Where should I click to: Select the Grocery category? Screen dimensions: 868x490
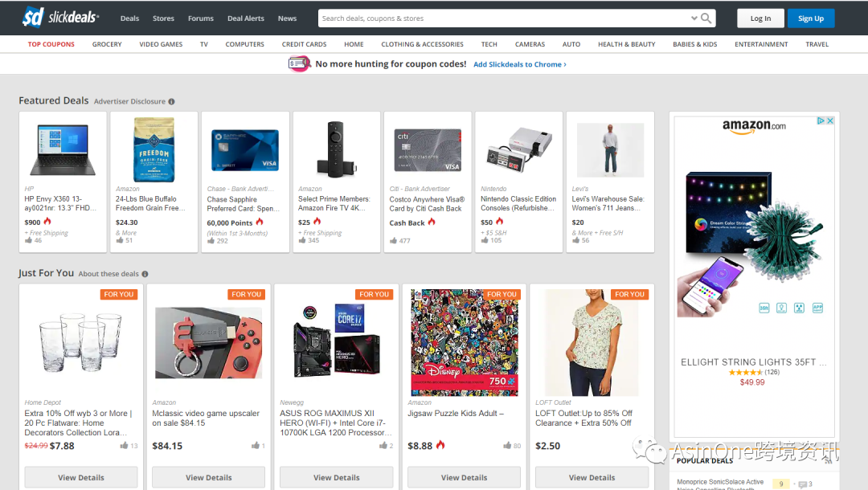107,44
